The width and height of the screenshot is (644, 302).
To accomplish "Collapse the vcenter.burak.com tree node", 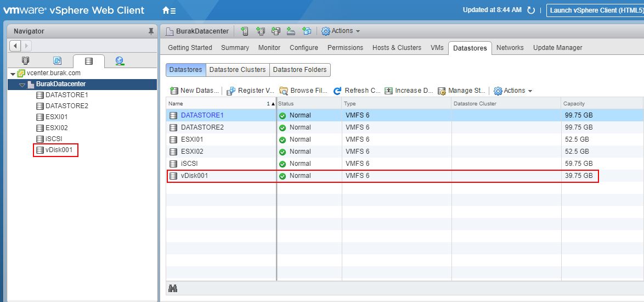I will 13,74.
